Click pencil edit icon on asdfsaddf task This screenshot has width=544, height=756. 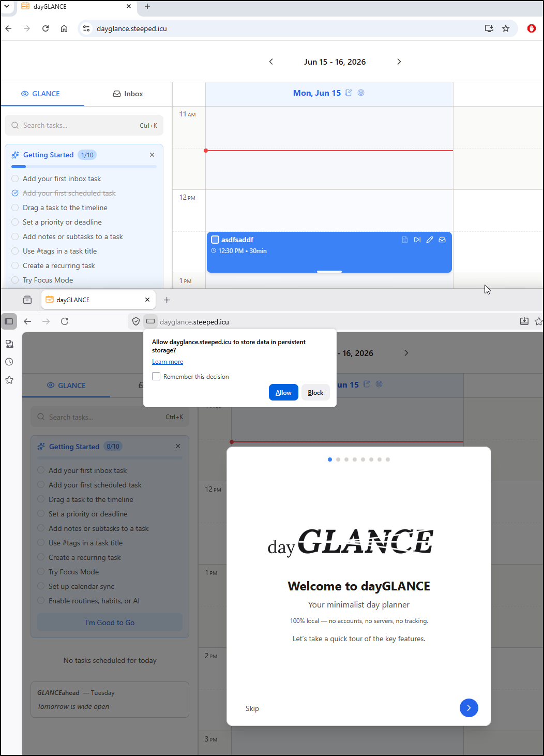430,240
